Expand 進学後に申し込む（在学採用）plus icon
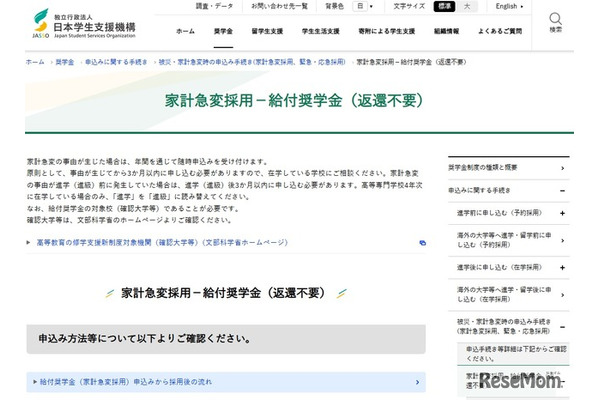This screenshot has width=600, height=400. (562, 268)
